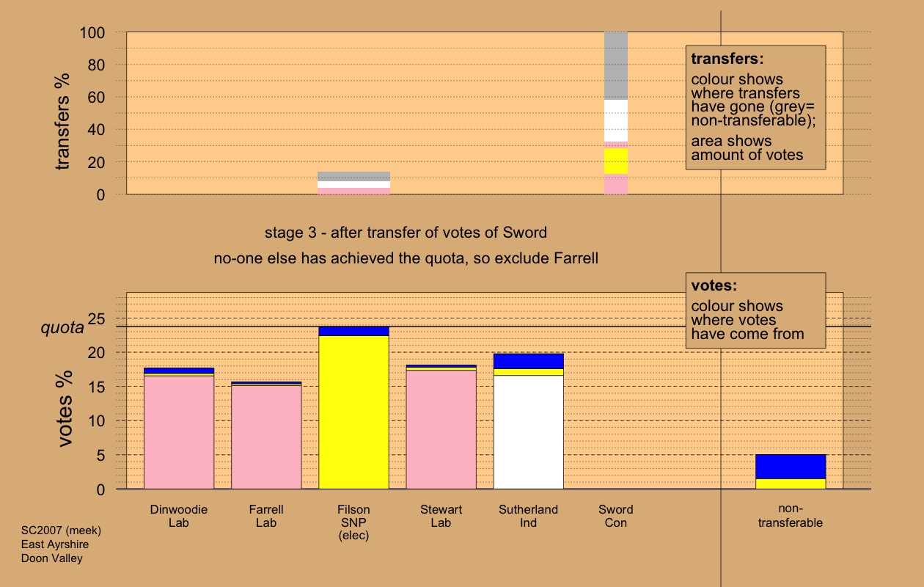The width and height of the screenshot is (924, 587).
Task: Select the pink Farrell Lab vote bar
Action: point(266,437)
